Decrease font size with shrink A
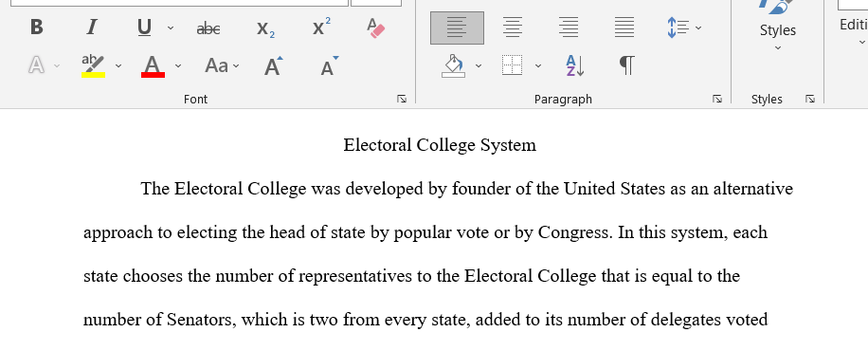 [330, 66]
